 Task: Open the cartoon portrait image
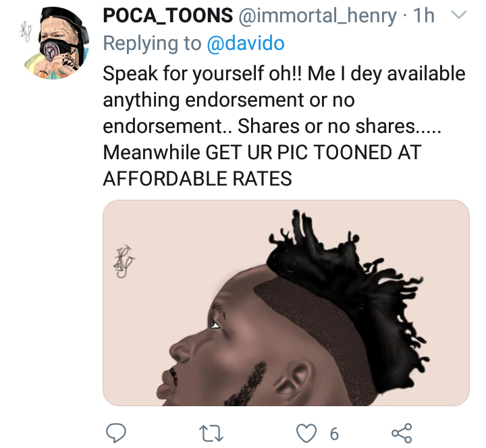tap(286, 303)
